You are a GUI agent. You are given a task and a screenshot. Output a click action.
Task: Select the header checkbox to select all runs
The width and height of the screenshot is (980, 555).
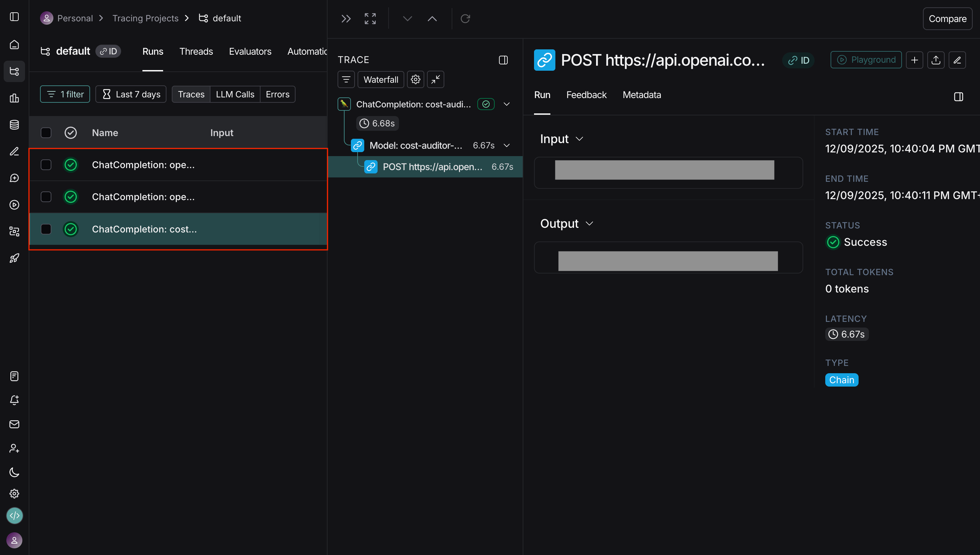click(46, 133)
